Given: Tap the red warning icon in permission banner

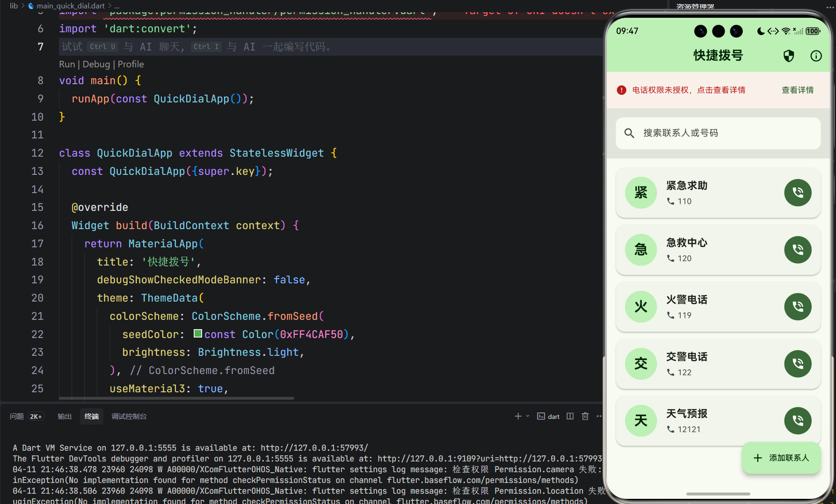Looking at the screenshot, I should (x=621, y=90).
